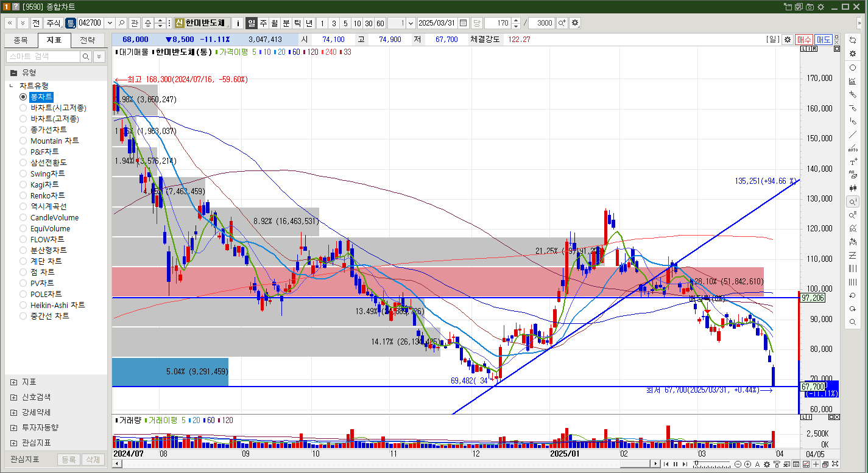868x473 pixels.
Task: Focus the 스마트 검색 input field
Action: coord(43,56)
